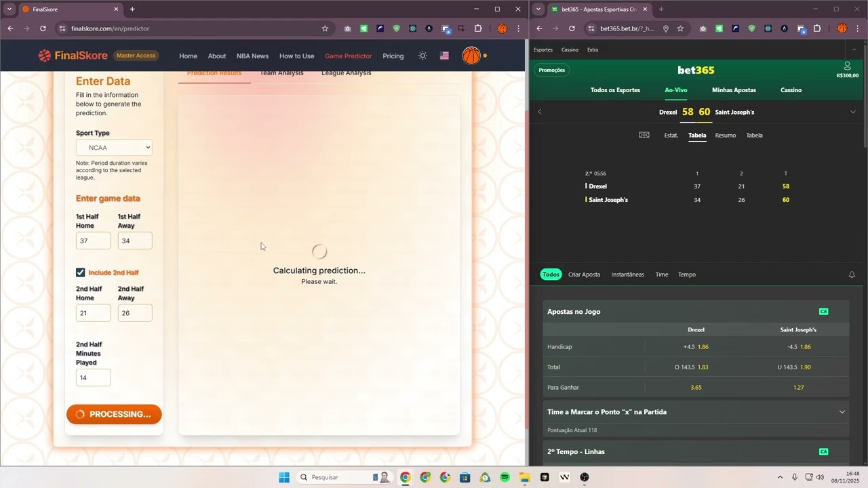Click the 1st Half Home field showing 37
Screen dimensions: 868x488
coord(93,241)
